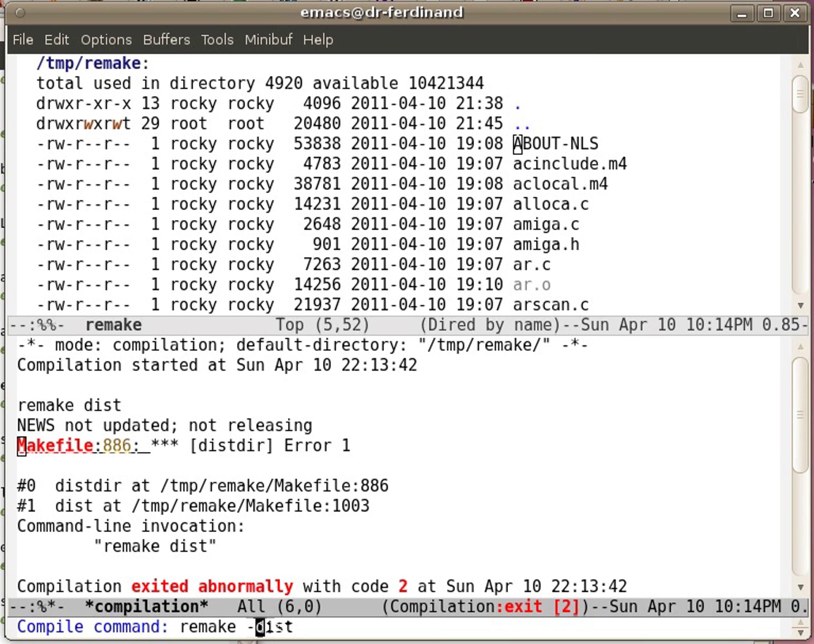Open the Tools menu

point(217,40)
